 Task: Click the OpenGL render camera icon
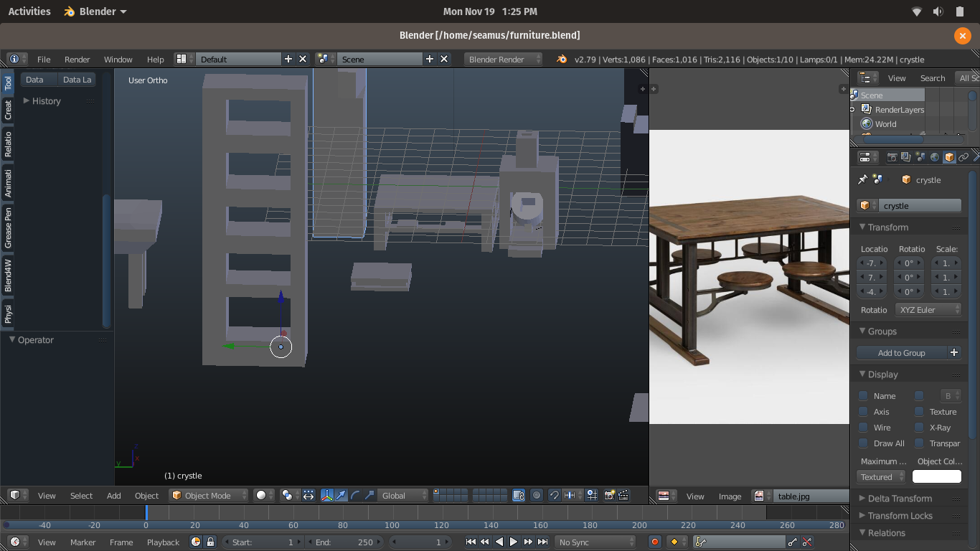609,495
